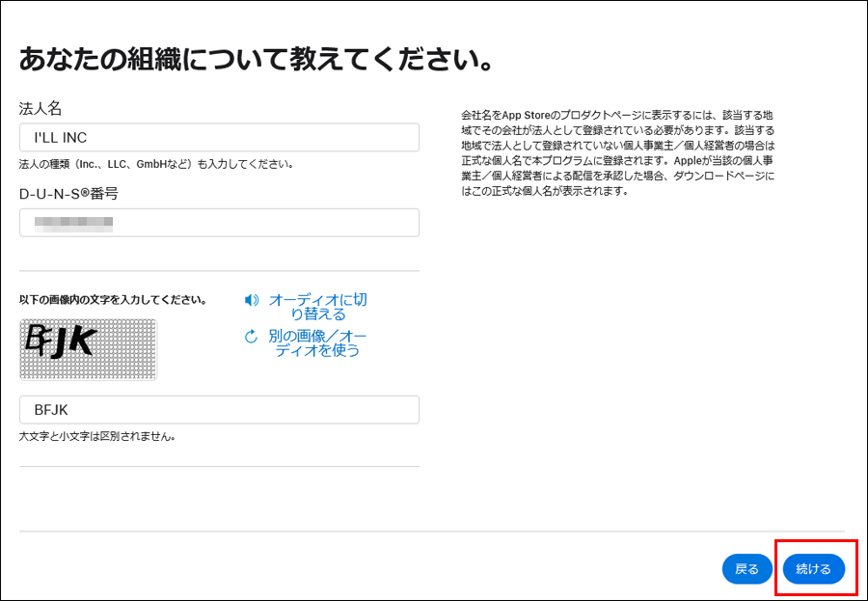This screenshot has height=601, width=868.
Task: Click the note 大文字と小文字は区別されません。
Action: pyautogui.click(x=97, y=436)
